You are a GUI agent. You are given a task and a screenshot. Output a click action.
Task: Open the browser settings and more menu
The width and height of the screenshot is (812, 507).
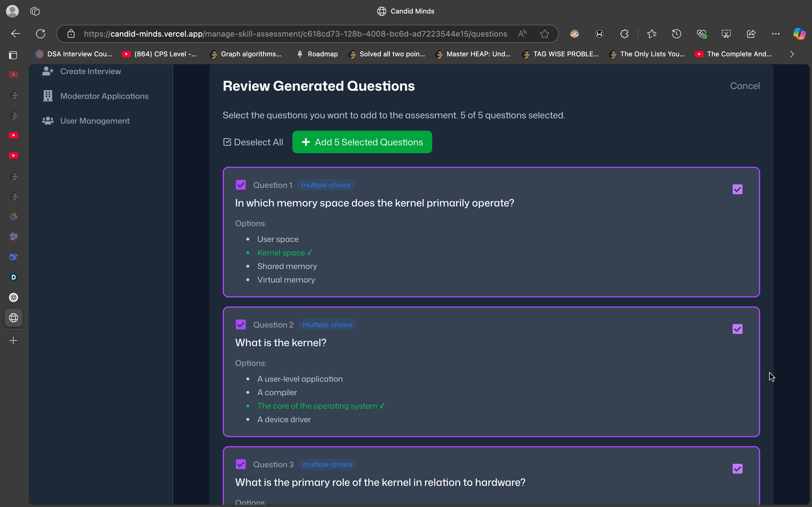tap(775, 34)
